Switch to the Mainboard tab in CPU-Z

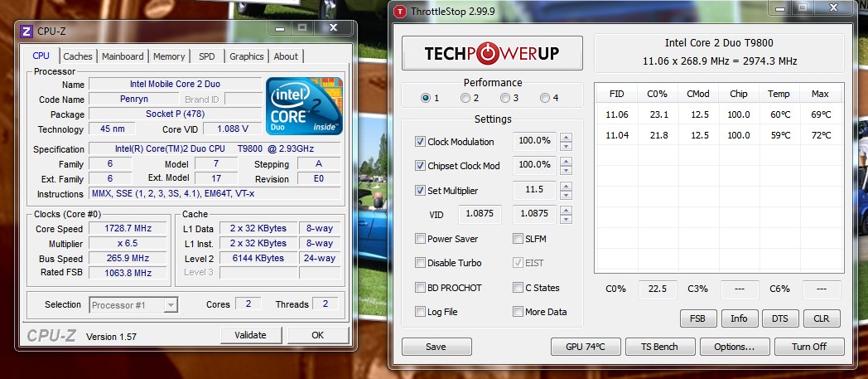pos(123,56)
